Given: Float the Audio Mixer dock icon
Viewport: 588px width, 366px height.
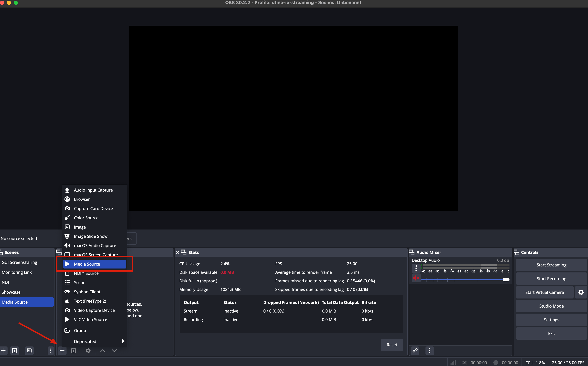Looking at the screenshot, I should 412,252.
